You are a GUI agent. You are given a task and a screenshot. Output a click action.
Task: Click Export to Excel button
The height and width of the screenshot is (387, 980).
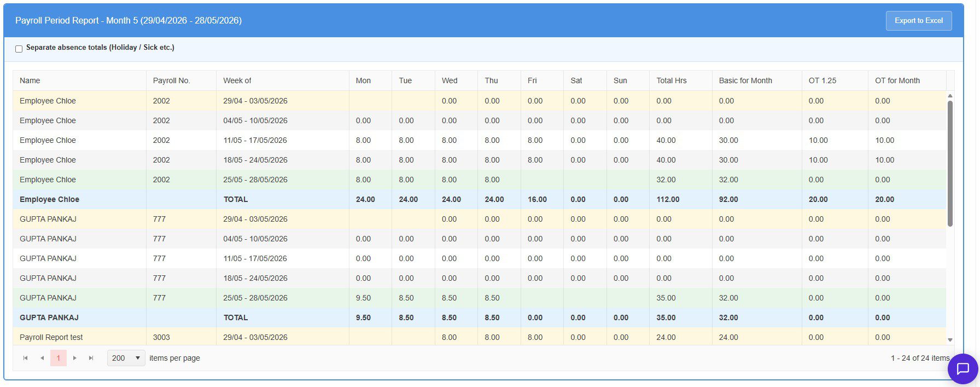pos(919,21)
